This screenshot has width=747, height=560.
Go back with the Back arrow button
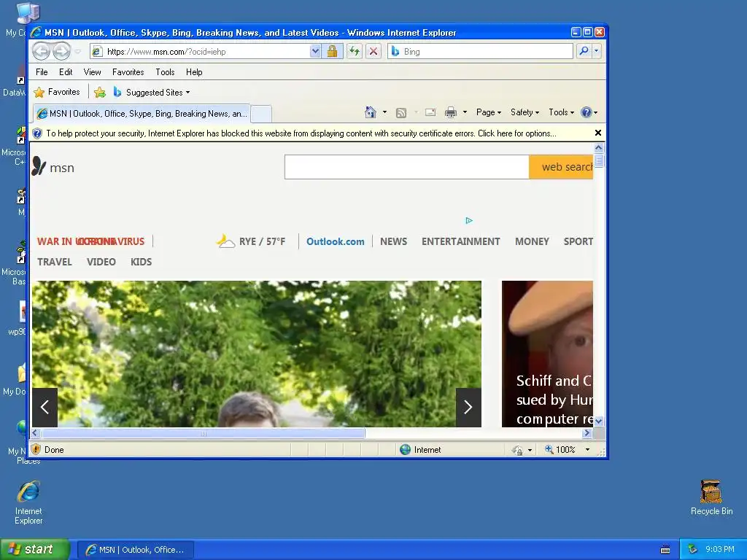pos(42,52)
